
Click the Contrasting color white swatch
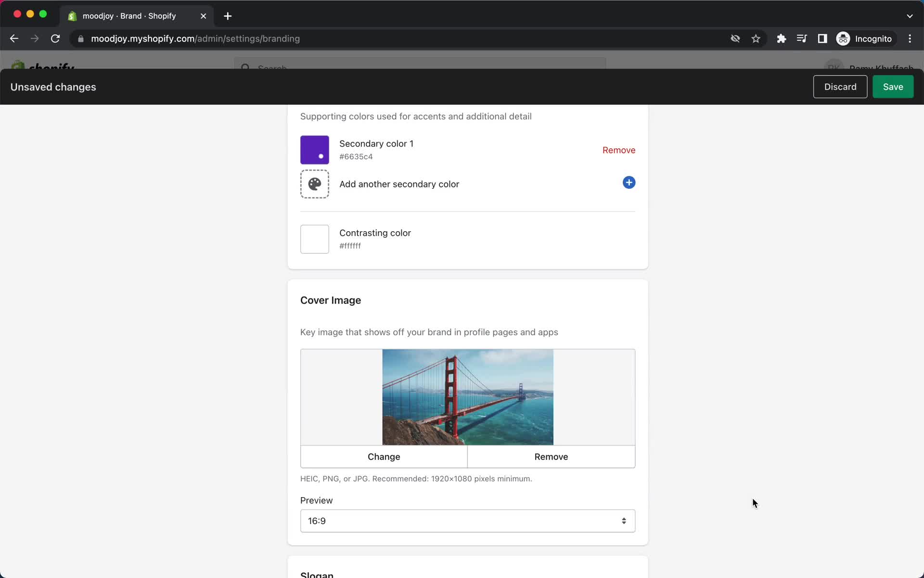(x=315, y=239)
